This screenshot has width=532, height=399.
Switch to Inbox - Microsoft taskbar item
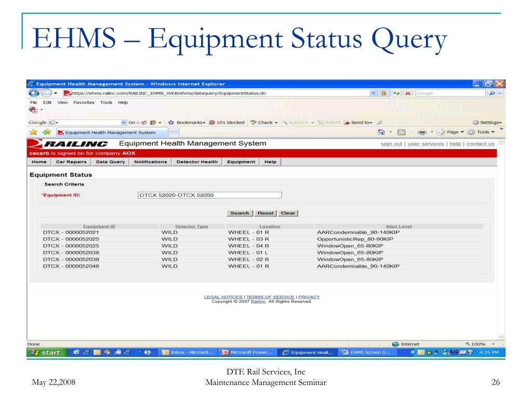pos(188,353)
